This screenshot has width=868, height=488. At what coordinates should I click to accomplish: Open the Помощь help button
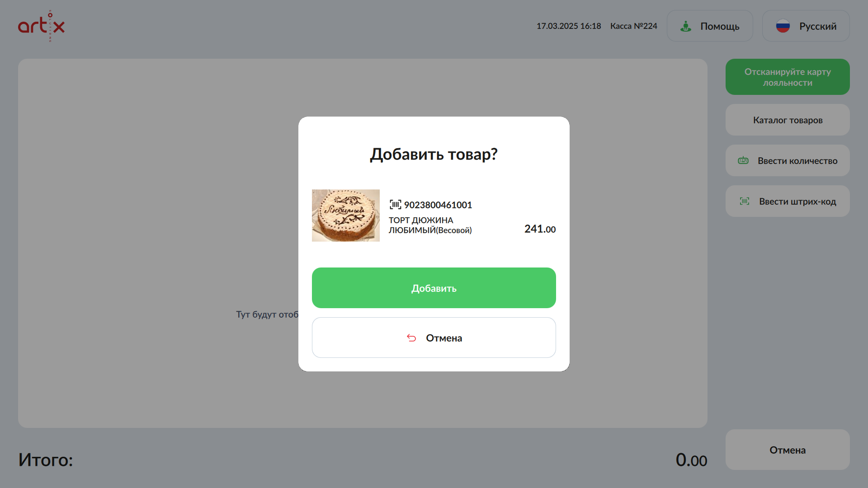pyautogui.click(x=710, y=26)
